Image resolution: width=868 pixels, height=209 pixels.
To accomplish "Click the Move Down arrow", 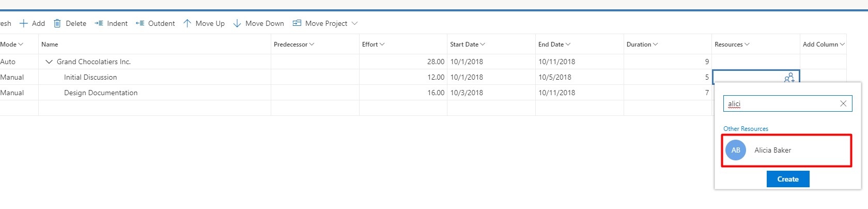I will coord(237,23).
